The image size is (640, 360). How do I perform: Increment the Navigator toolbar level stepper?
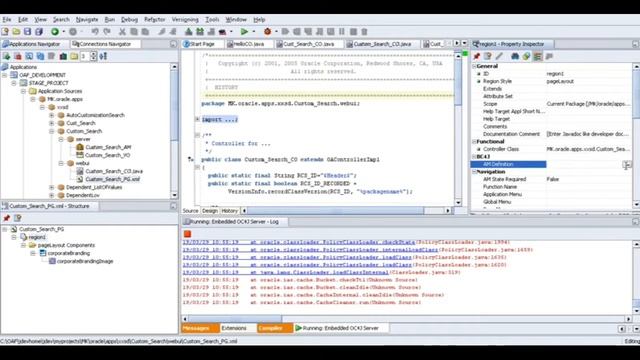(x=93, y=54)
